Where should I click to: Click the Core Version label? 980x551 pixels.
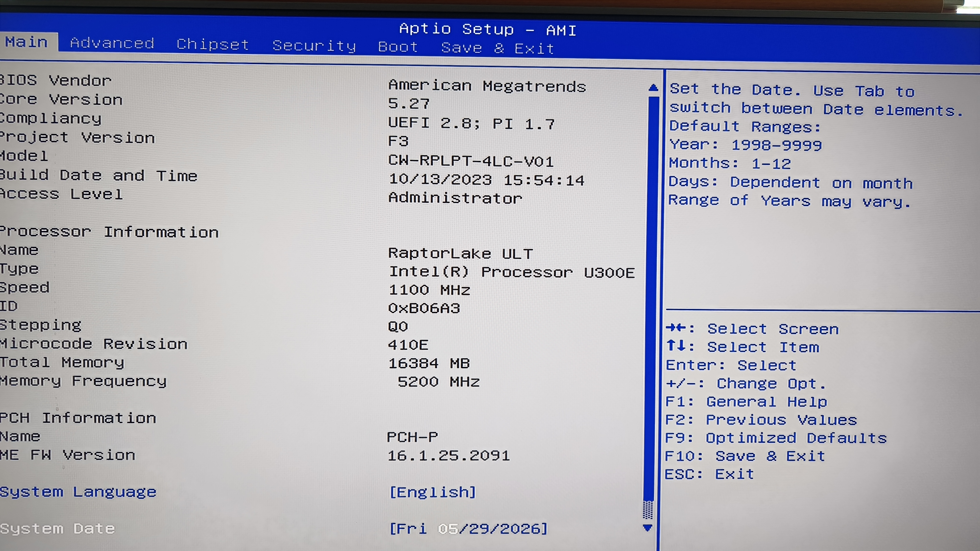tap(61, 99)
